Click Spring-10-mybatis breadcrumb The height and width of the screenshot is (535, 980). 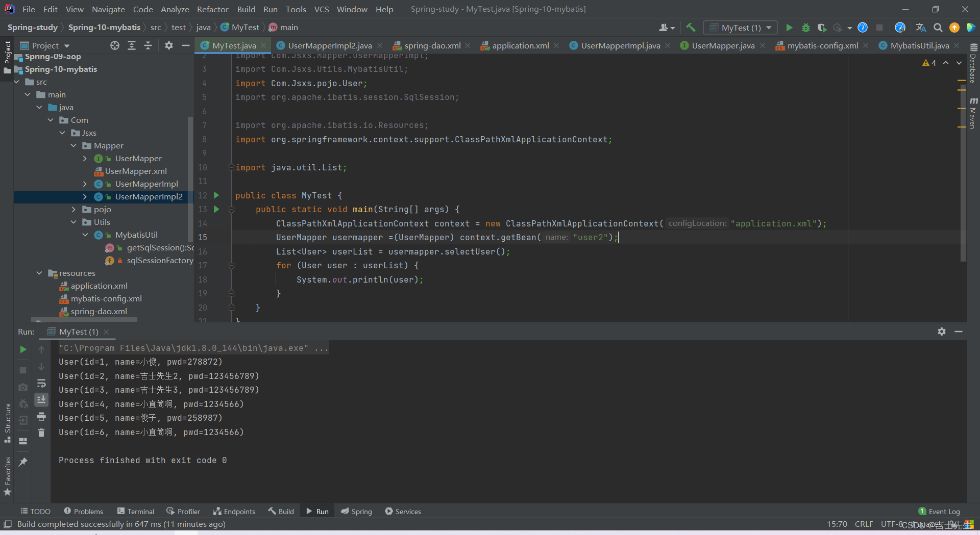tap(104, 28)
